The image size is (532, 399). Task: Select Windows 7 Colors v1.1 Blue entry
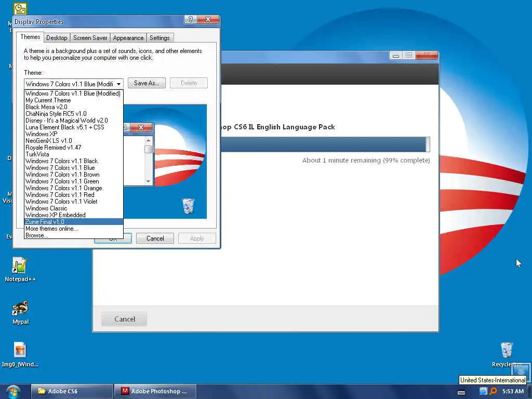click(x=73, y=168)
